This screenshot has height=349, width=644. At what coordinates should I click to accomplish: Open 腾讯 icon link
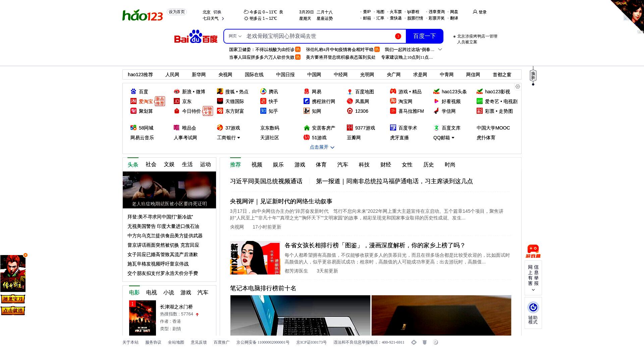click(263, 91)
